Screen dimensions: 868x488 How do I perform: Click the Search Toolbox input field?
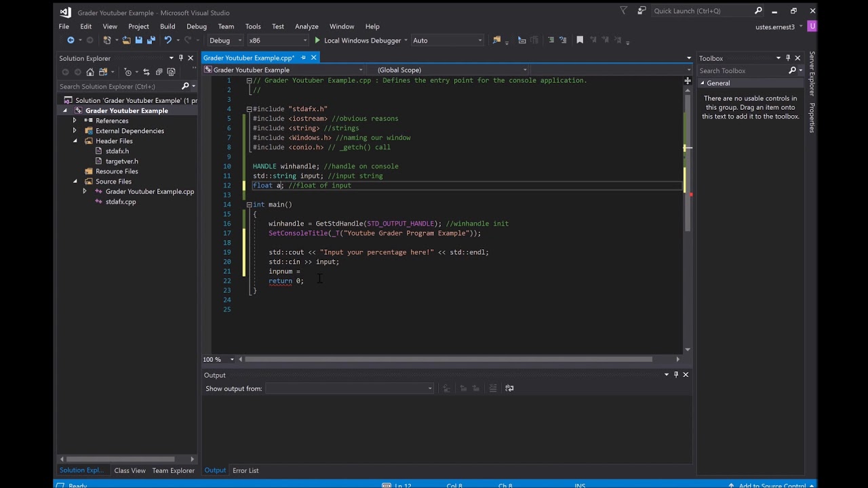[x=743, y=70]
